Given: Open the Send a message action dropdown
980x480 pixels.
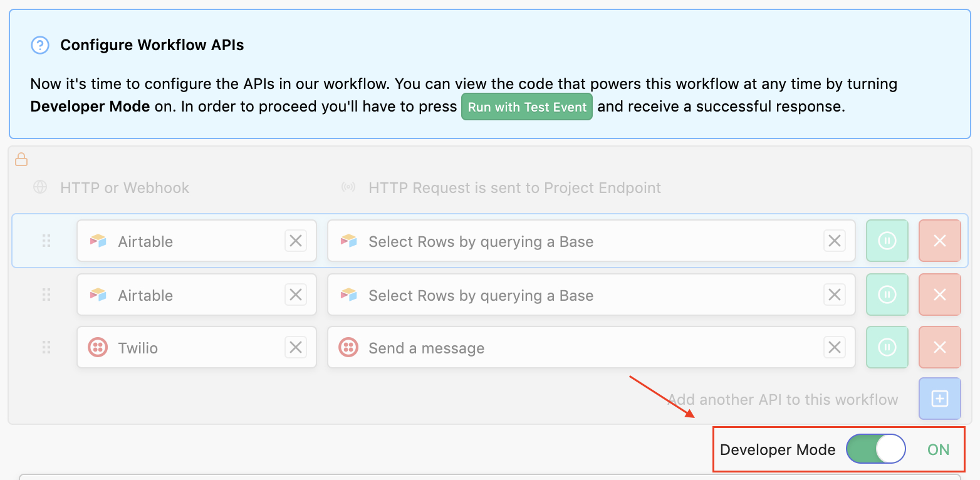Looking at the screenshot, I should pos(576,348).
